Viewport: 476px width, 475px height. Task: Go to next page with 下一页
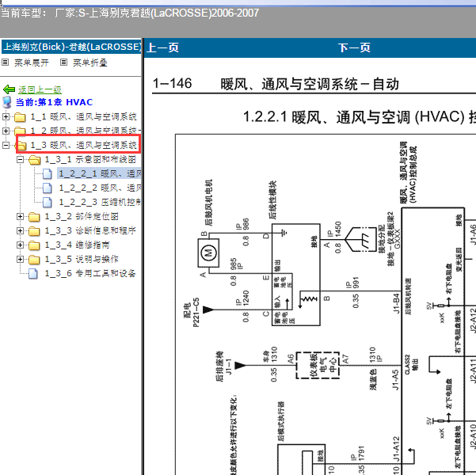tap(354, 47)
